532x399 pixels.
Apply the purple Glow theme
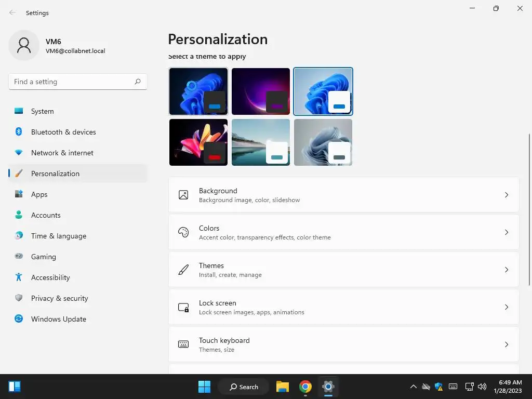pyautogui.click(x=261, y=91)
